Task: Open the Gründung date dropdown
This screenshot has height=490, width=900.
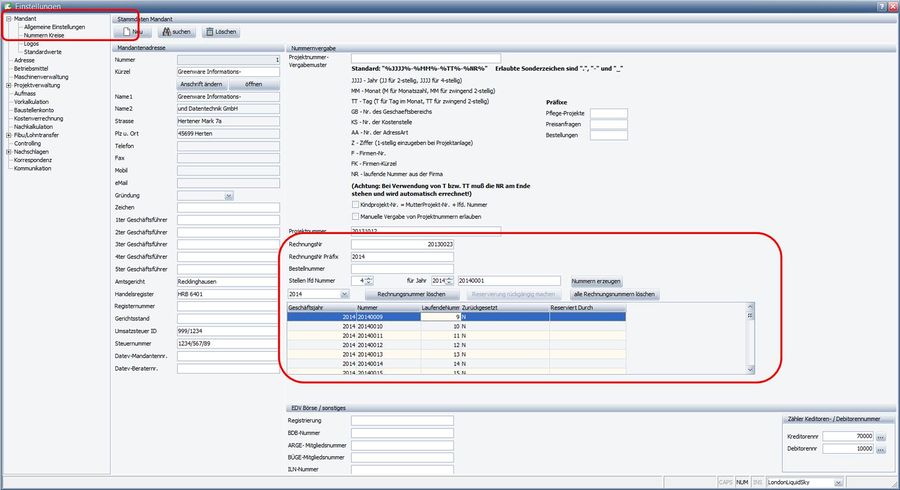Action: pyautogui.click(x=229, y=195)
